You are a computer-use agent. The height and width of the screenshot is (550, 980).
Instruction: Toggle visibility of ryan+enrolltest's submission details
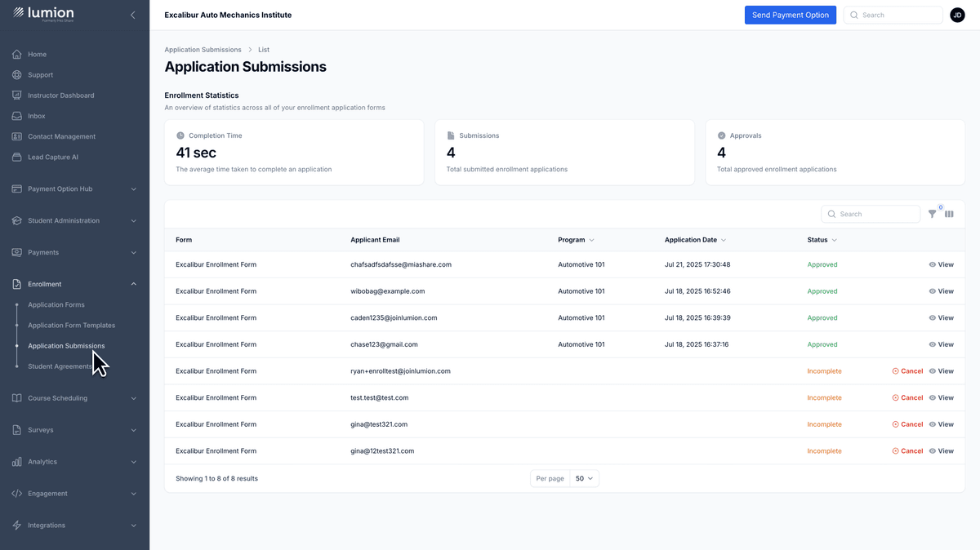point(943,370)
